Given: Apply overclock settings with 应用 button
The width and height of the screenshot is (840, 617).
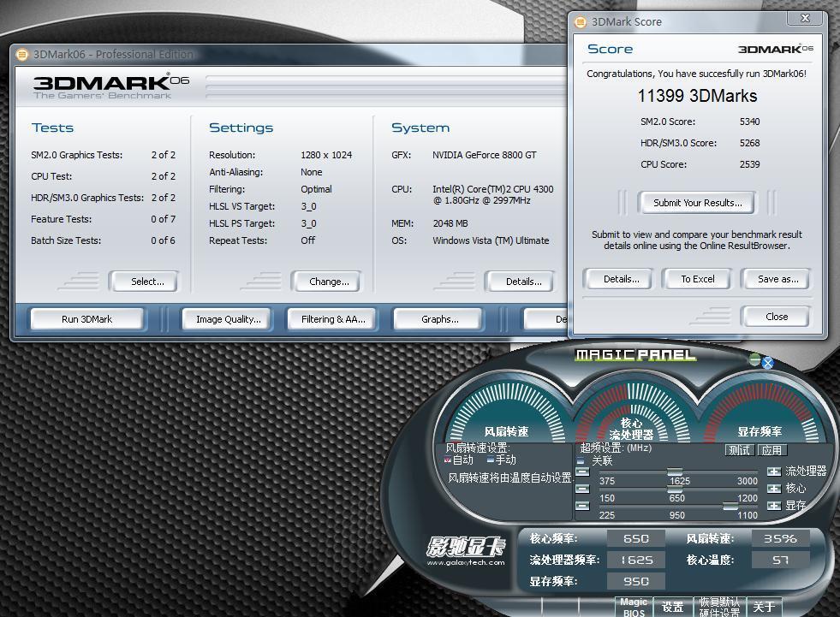Looking at the screenshot, I should 771,450.
